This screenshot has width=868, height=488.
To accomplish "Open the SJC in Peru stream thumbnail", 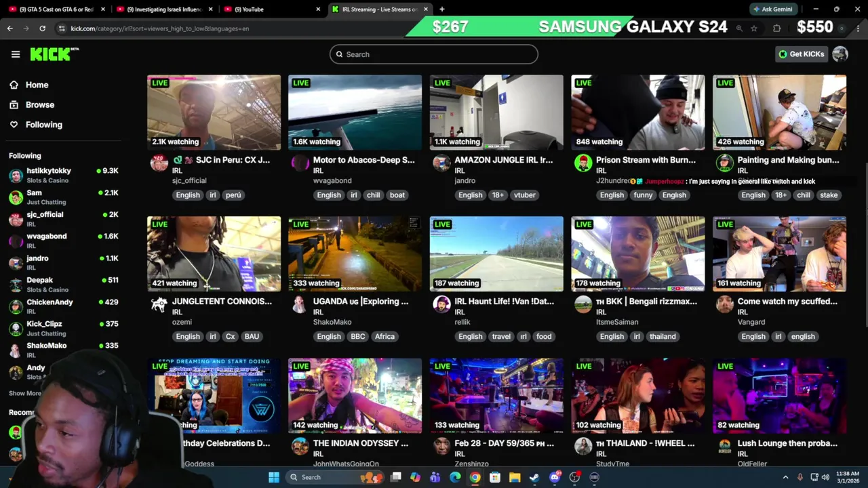I will [214, 113].
